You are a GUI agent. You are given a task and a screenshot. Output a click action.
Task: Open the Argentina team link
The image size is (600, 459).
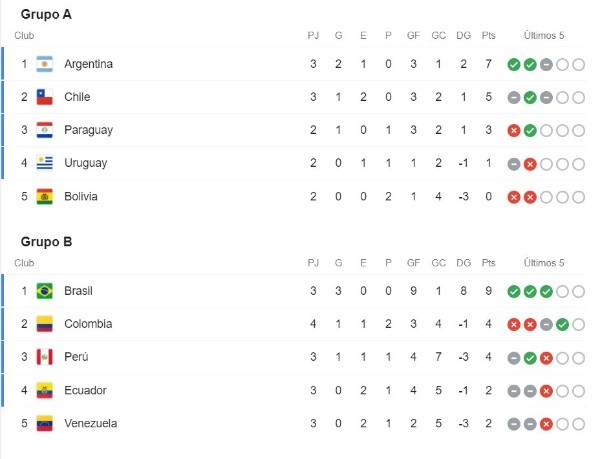click(88, 64)
